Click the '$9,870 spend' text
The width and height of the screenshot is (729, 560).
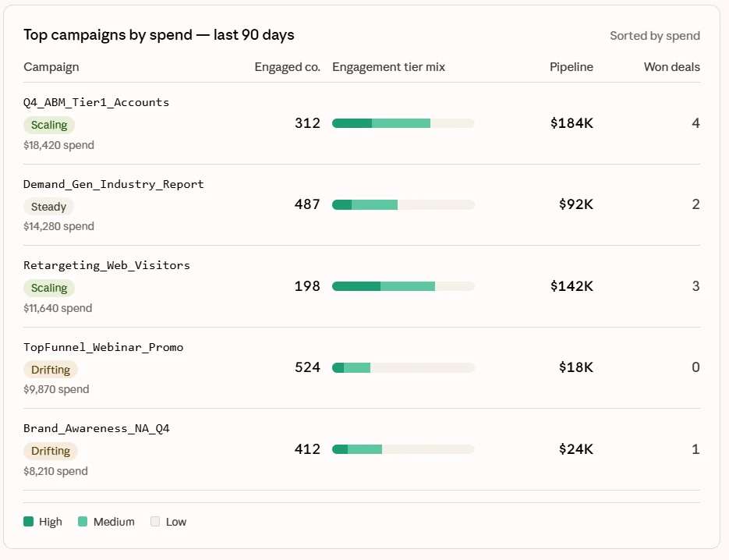56,389
